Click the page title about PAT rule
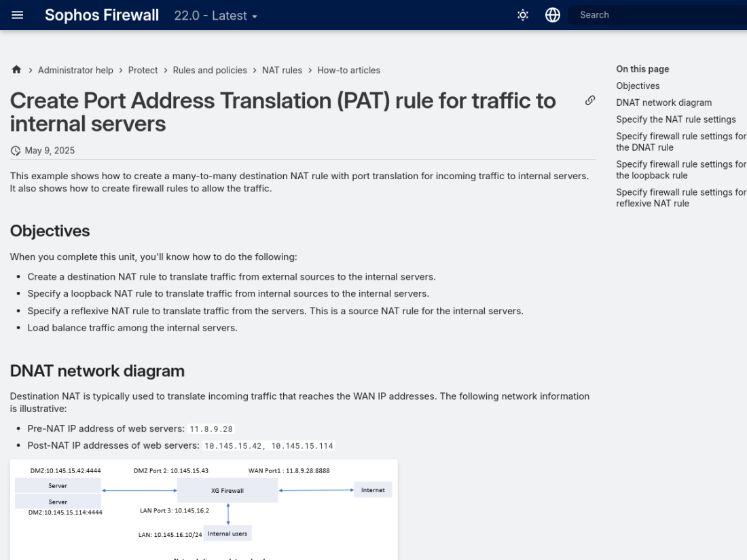The image size is (747, 560). pyautogui.click(x=283, y=112)
